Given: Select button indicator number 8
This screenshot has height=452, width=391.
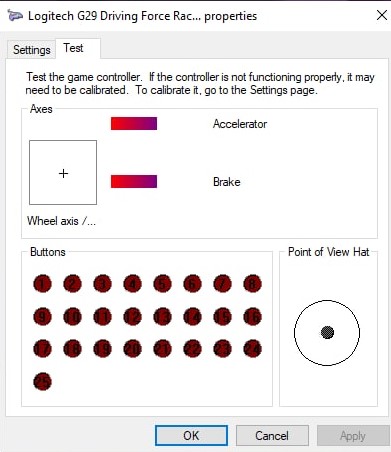Looking at the screenshot, I should point(252,284).
